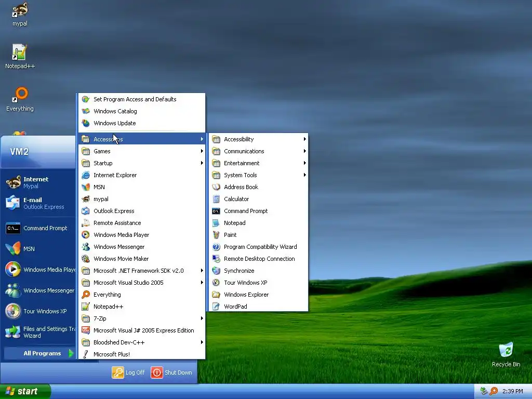Click the Shut Down button

point(171,373)
